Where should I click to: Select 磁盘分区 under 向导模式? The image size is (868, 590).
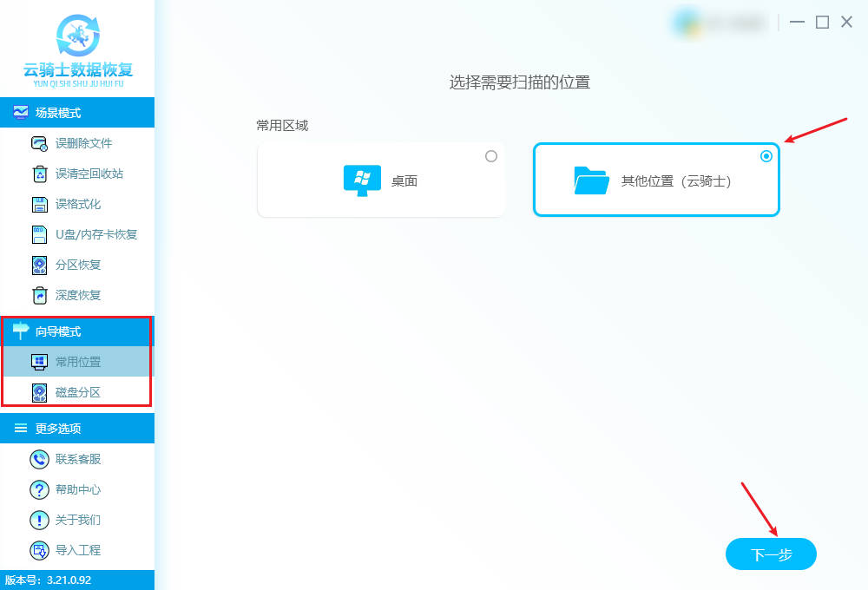pos(77,392)
